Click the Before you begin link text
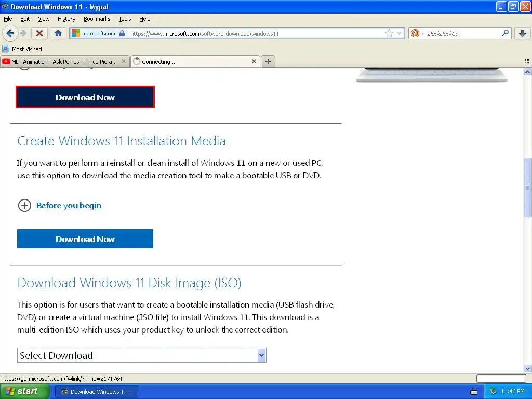The height and width of the screenshot is (399, 532). [x=69, y=205]
